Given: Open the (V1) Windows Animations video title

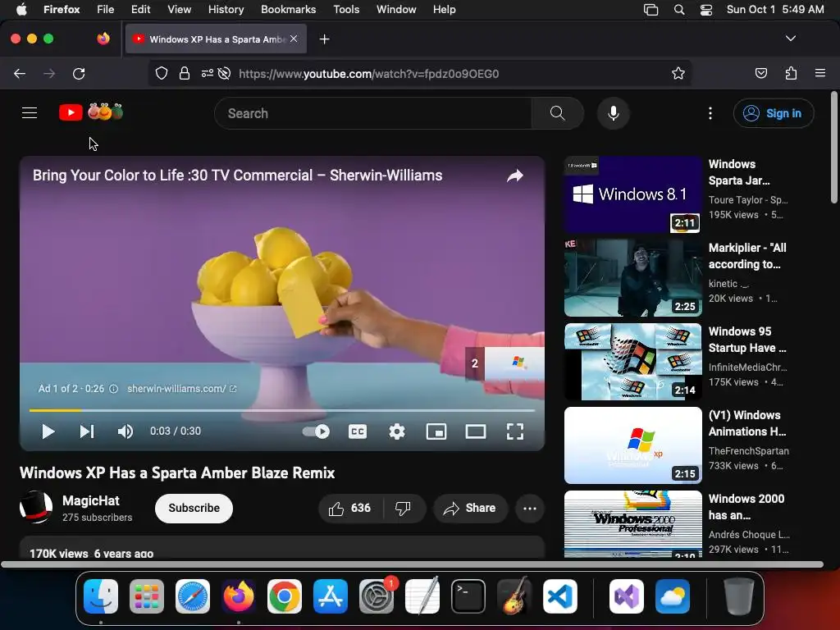Looking at the screenshot, I should (x=747, y=423).
